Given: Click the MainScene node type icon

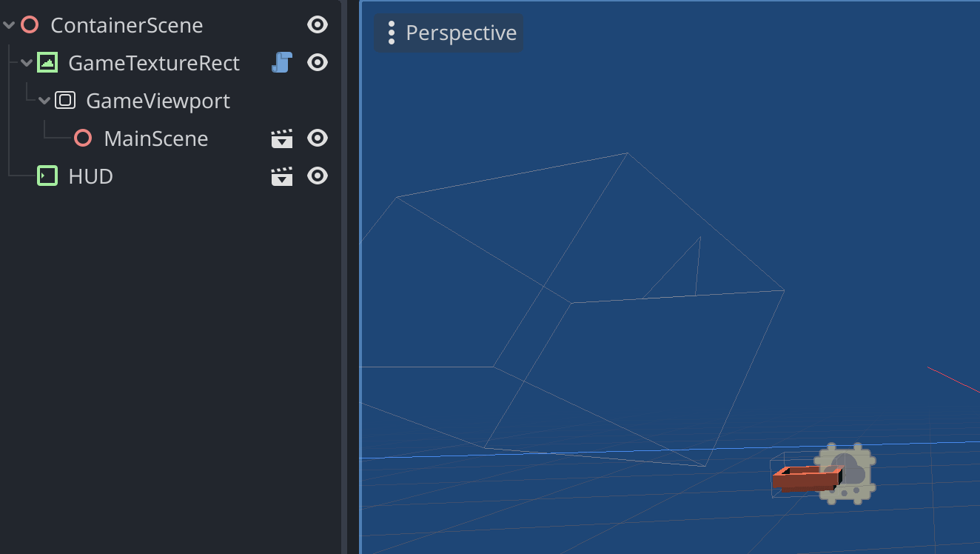Looking at the screenshot, I should pyautogui.click(x=81, y=138).
